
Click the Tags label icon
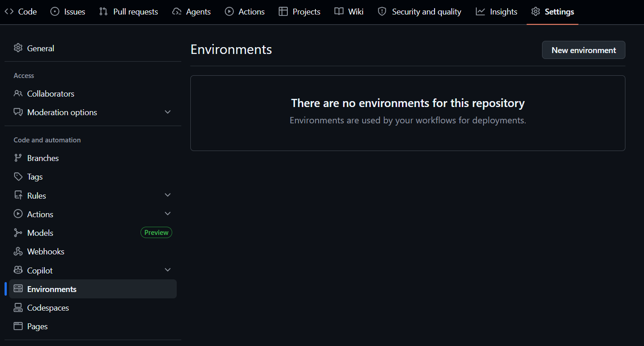18,176
